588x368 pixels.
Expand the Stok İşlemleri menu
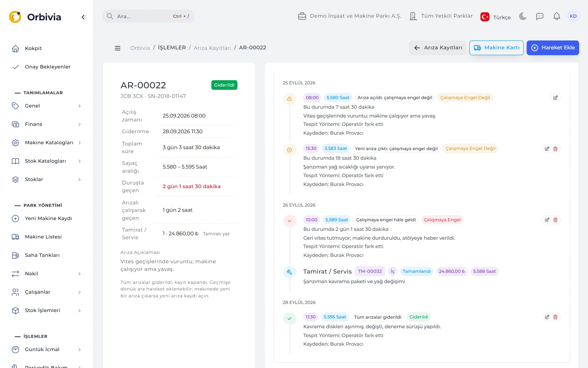(47, 310)
